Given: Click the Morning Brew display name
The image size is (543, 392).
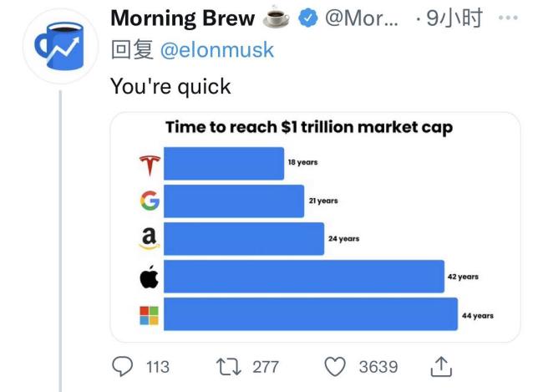Looking at the screenshot, I should [x=182, y=18].
